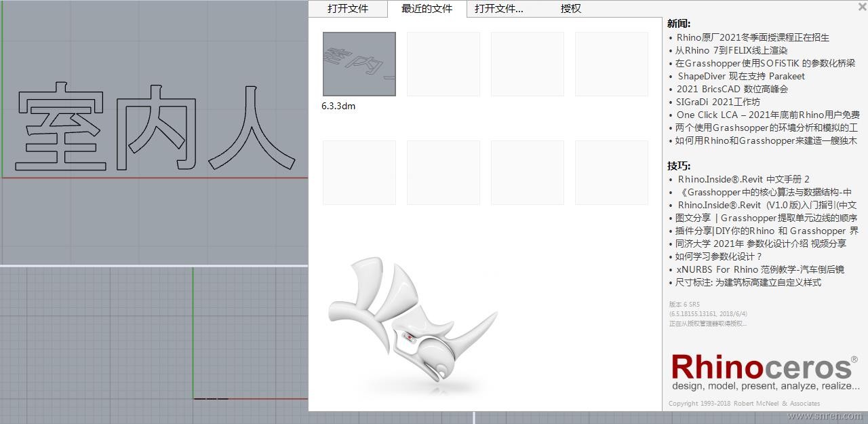Open tip 尺寸标注: 为建筑标高建立自定义样式
Screen dimensions: 868x424
pos(749,282)
